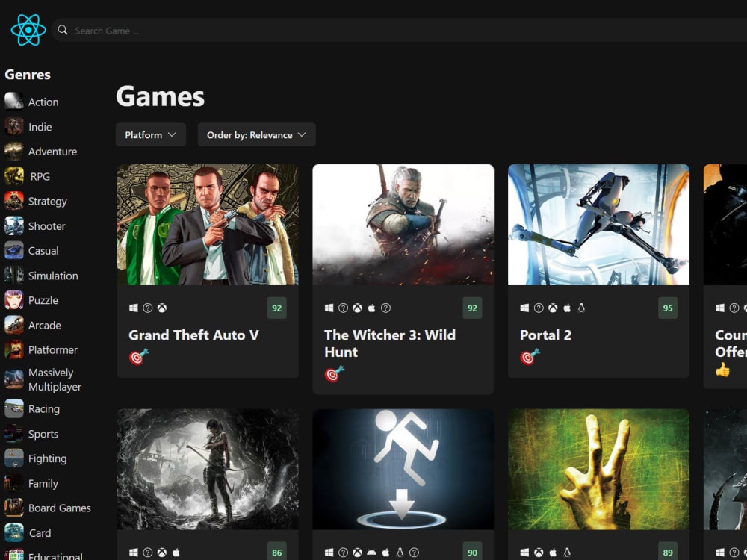Image resolution: width=747 pixels, height=560 pixels.
Task: Choose the Sports genre label
Action: [x=43, y=434]
